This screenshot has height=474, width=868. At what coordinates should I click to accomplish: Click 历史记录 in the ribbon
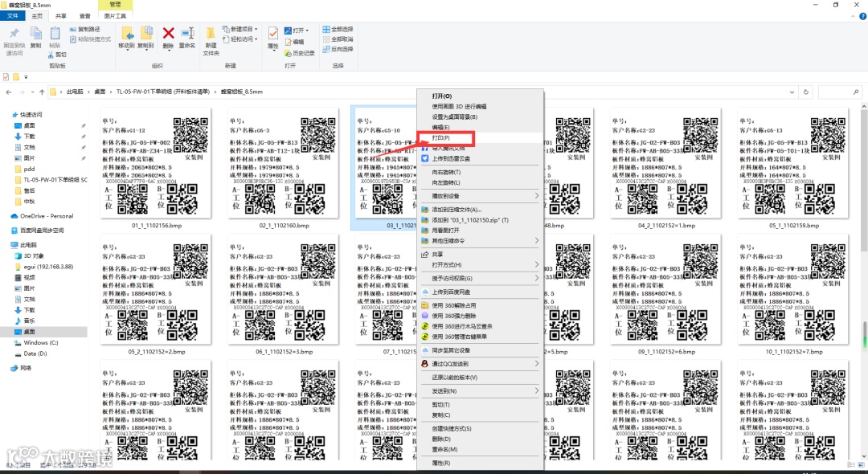[300, 53]
